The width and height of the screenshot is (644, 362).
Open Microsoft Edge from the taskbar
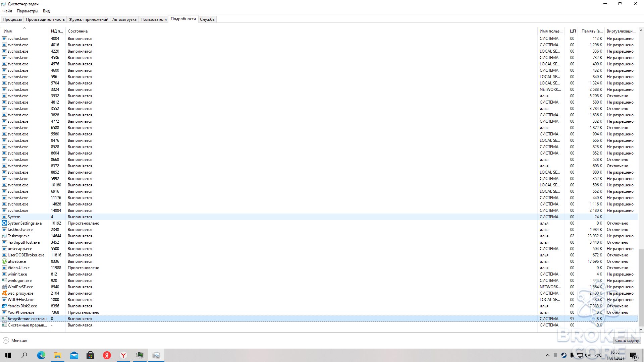41,355
